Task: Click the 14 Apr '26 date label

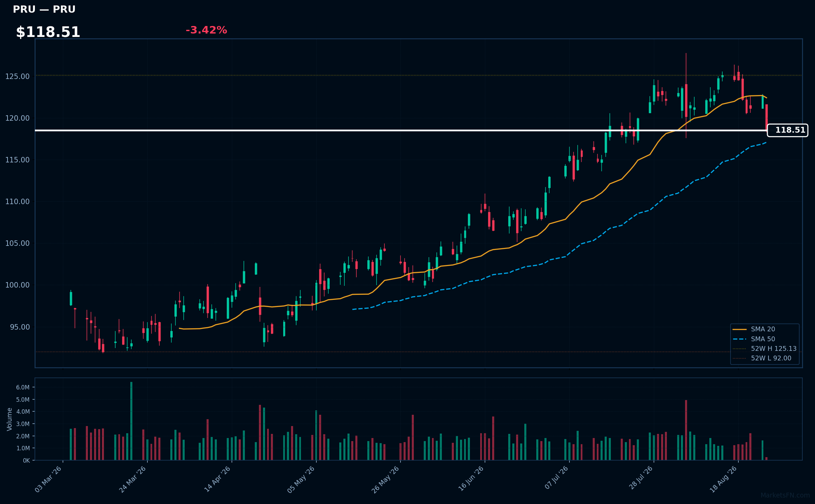Action: tap(217, 479)
